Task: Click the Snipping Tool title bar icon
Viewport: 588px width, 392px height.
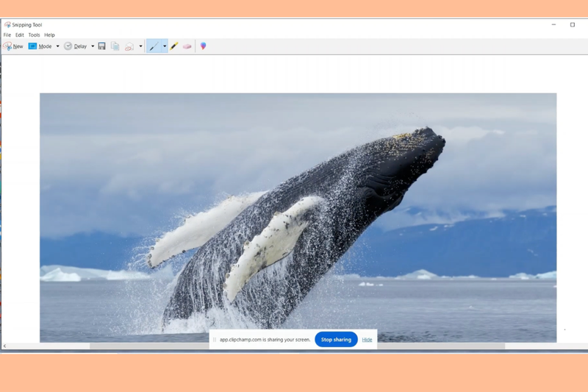Action: click(x=7, y=25)
